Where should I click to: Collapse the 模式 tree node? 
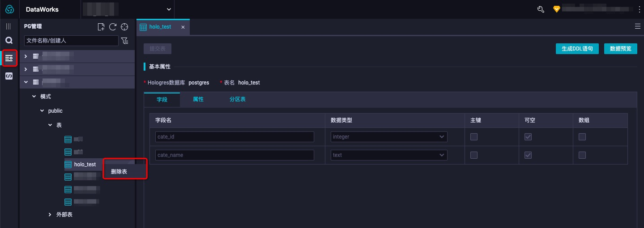34,97
